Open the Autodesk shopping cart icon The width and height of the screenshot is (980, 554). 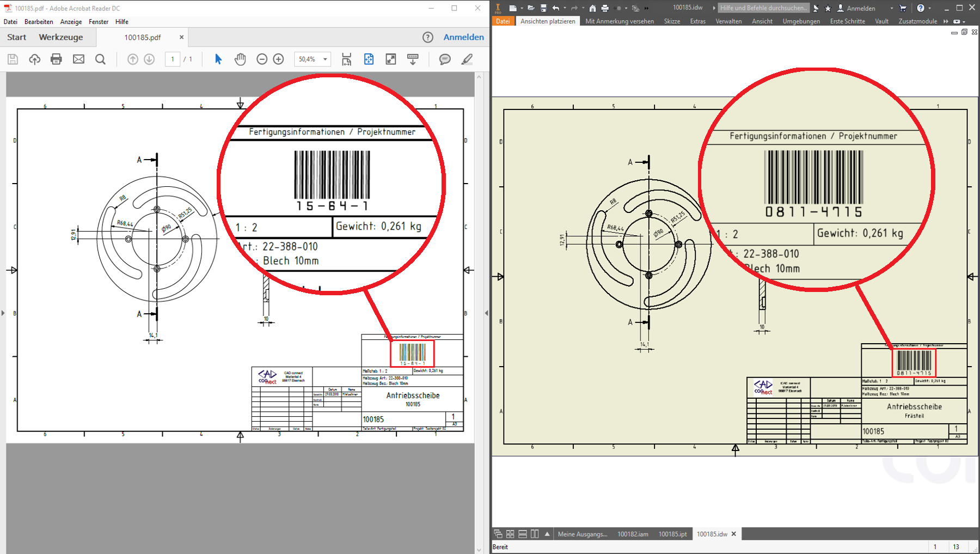903,8
